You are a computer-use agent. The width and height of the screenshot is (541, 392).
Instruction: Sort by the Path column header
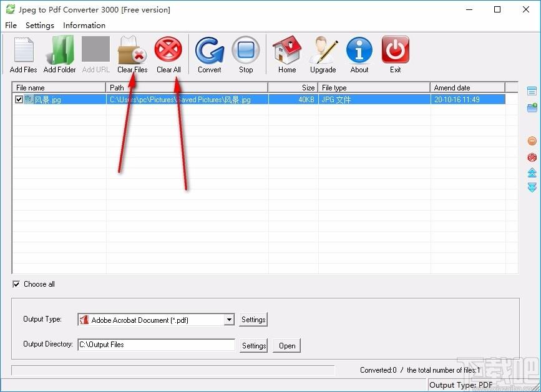(187, 87)
